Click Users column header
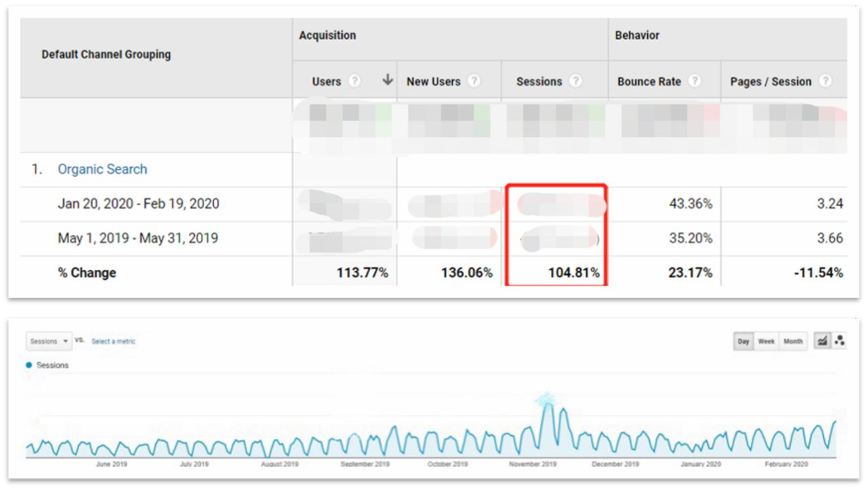Screen dimensions: 868x490 tap(326, 81)
